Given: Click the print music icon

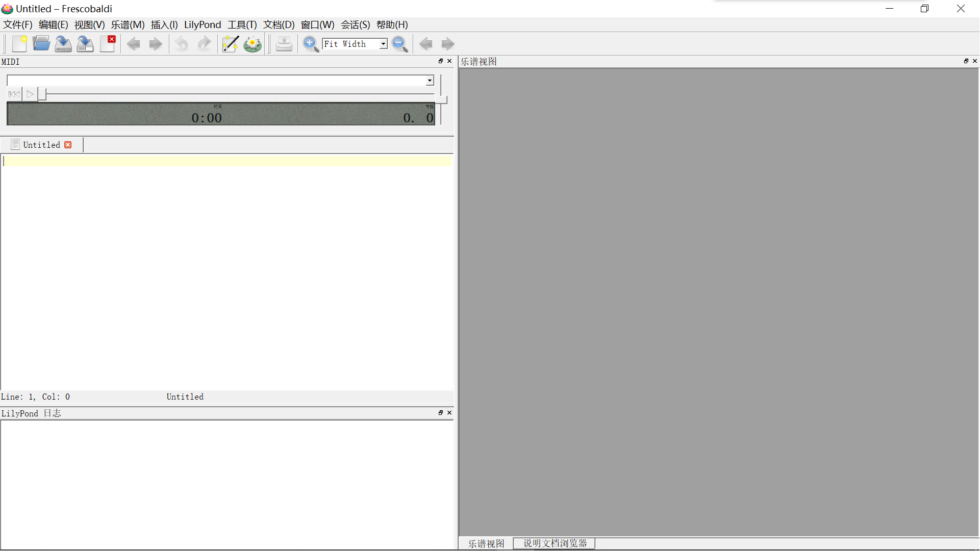Looking at the screenshot, I should [284, 44].
